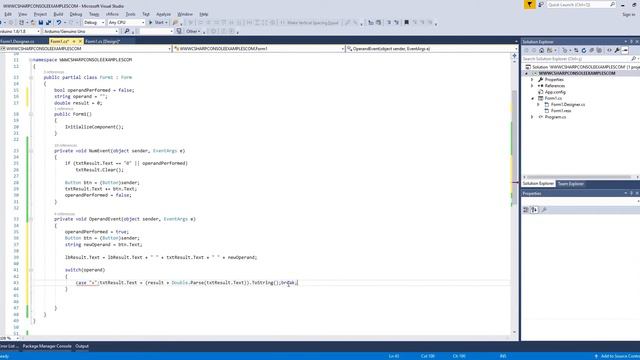Click the Sync with Active Document icon

pos(576,51)
